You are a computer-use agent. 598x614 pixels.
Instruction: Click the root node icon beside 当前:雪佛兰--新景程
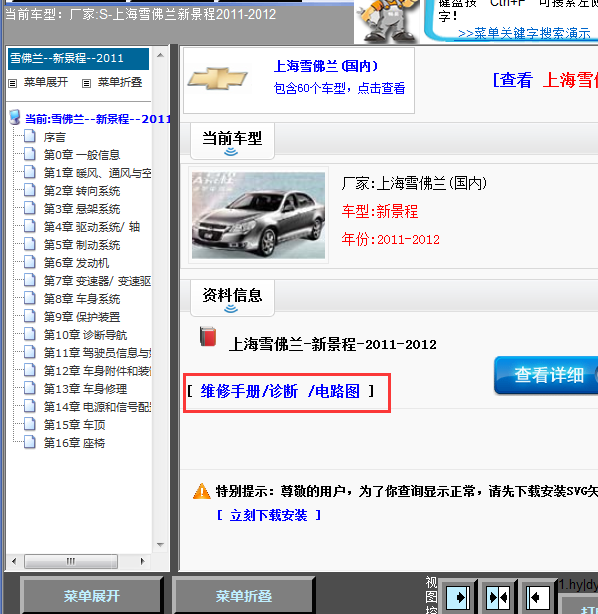(15, 117)
